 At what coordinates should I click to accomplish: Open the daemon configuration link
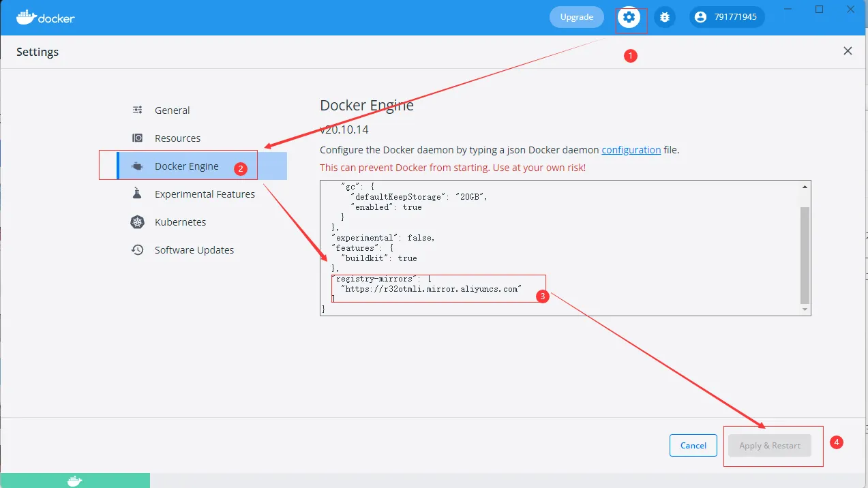631,150
